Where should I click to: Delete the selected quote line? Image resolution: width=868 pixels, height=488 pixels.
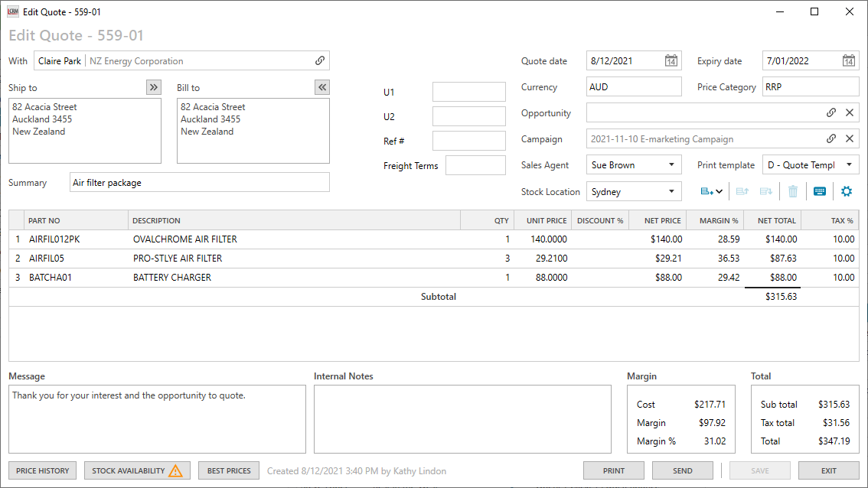click(792, 191)
